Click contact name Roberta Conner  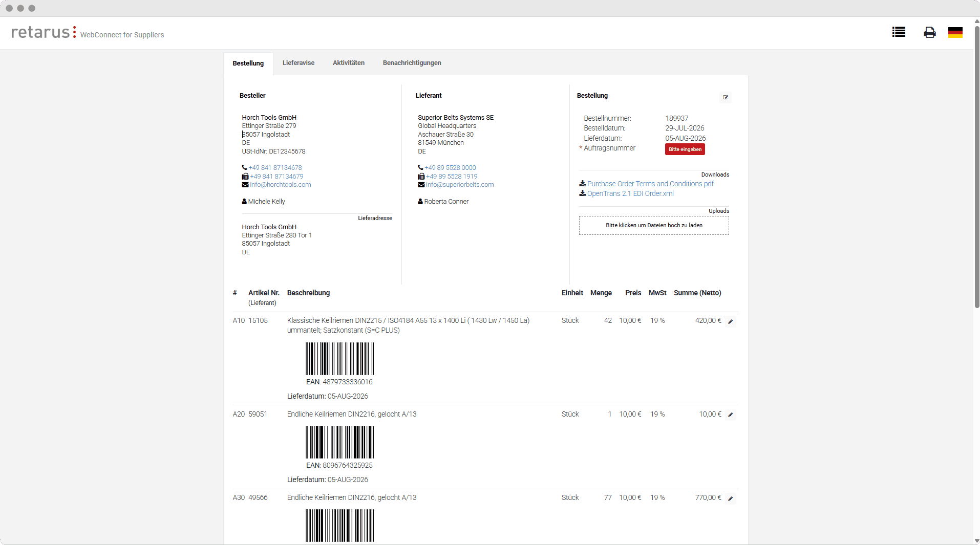pos(446,202)
